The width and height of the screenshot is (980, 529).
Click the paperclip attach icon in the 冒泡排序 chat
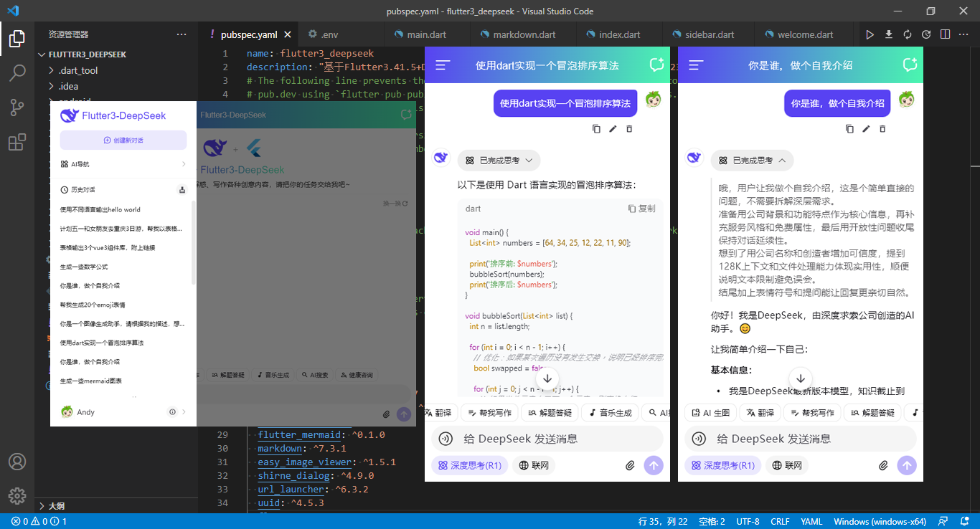click(630, 465)
